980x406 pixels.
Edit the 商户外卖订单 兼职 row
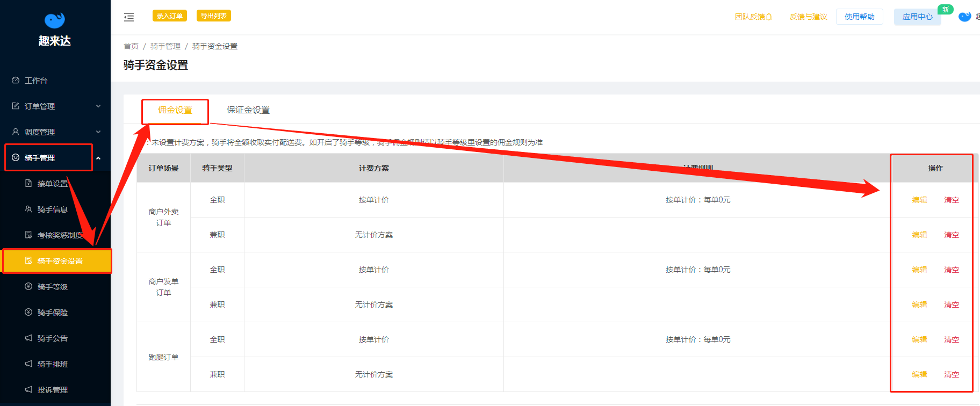(919, 235)
